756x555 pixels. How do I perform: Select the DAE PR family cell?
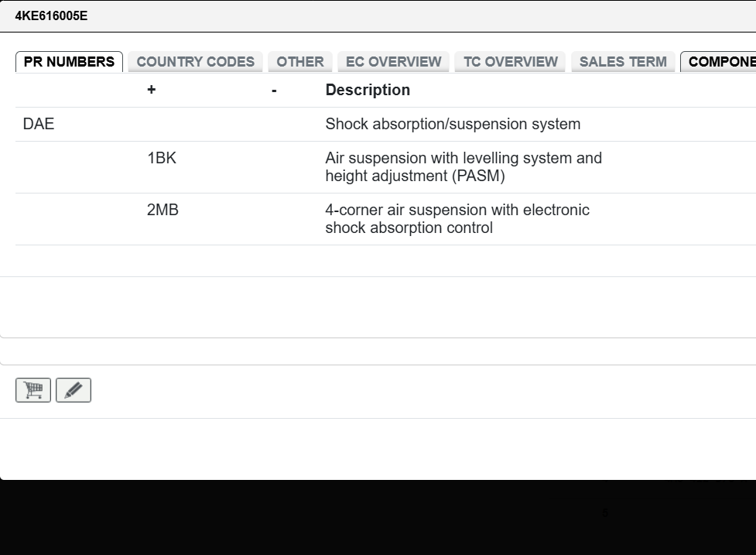click(x=39, y=124)
